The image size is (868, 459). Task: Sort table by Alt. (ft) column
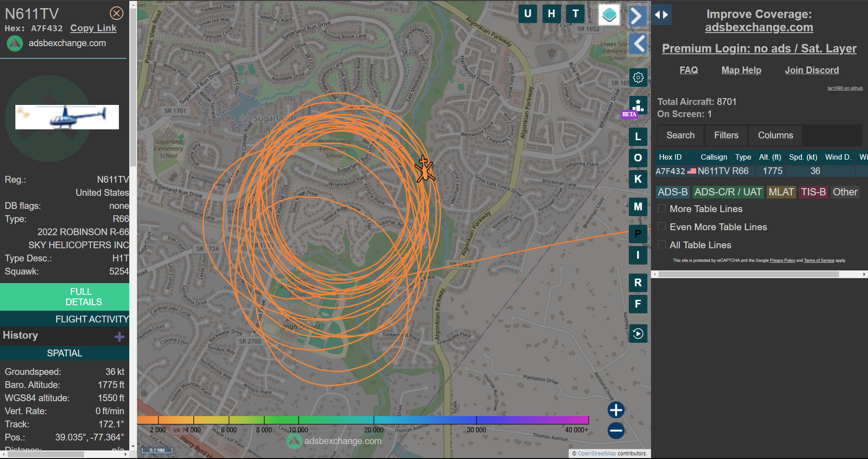(x=770, y=157)
